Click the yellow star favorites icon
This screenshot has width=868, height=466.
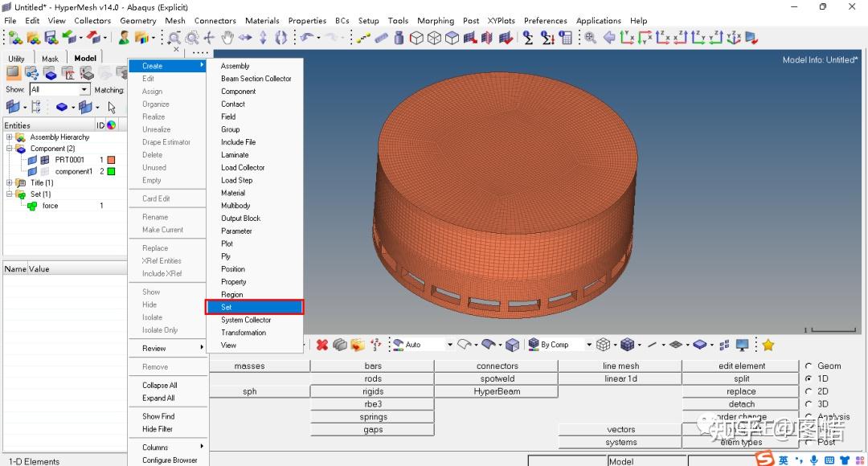point(768,345)
